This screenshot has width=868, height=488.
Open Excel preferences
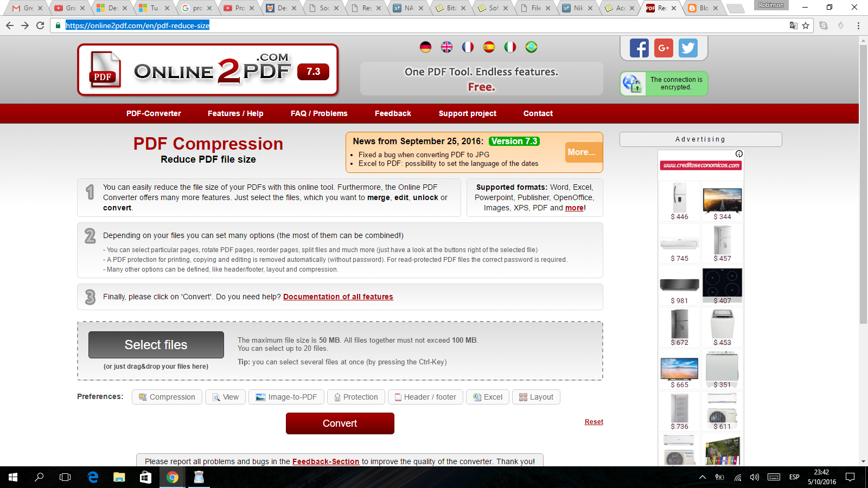pyautogui.click(x=488, y=397)
